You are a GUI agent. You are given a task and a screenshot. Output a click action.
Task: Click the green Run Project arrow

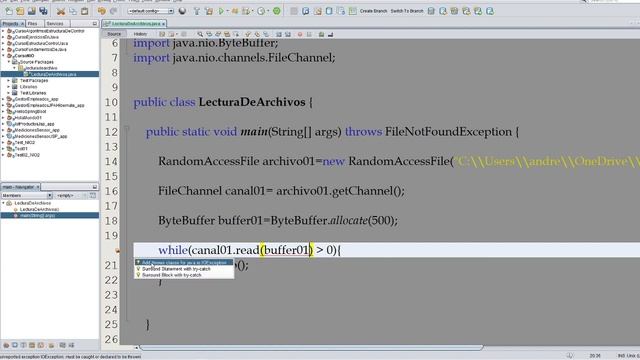point(221,11)
